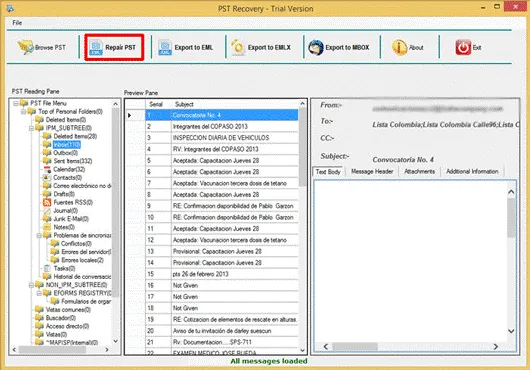The width and height of the screenshot is (530, 370).
Task: Select message Aviso de tu invitación de darley
Action: [x=222, y=331]
